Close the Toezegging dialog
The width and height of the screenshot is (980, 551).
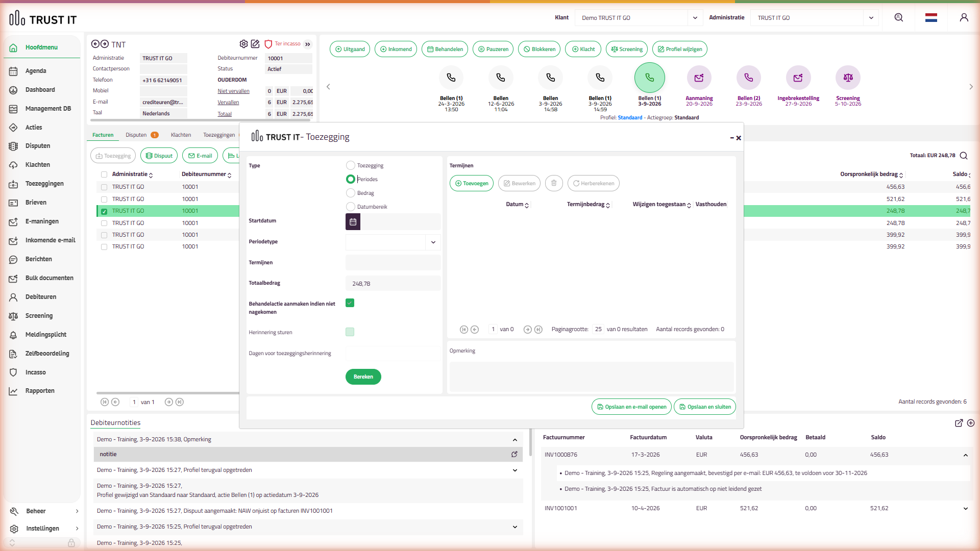click(739, 138)
